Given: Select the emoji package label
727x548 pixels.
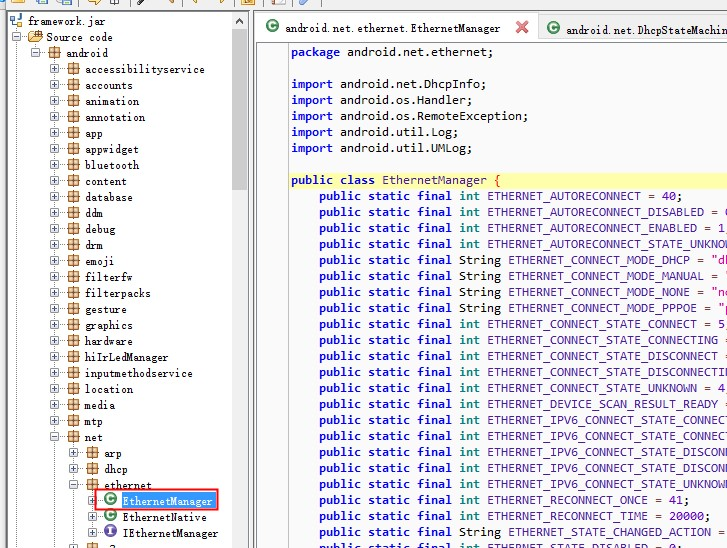Looking at the screenshot, I should coord(99,261).
